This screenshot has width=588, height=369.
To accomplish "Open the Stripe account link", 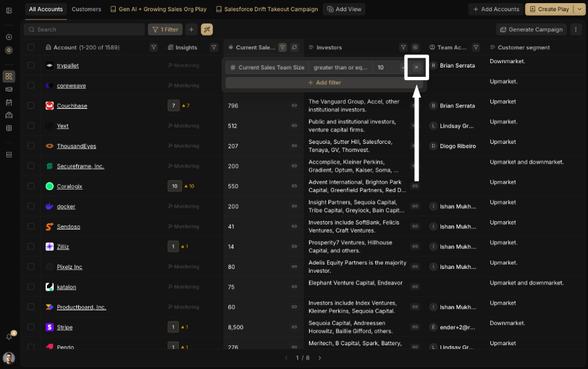I will pos(64,328).
